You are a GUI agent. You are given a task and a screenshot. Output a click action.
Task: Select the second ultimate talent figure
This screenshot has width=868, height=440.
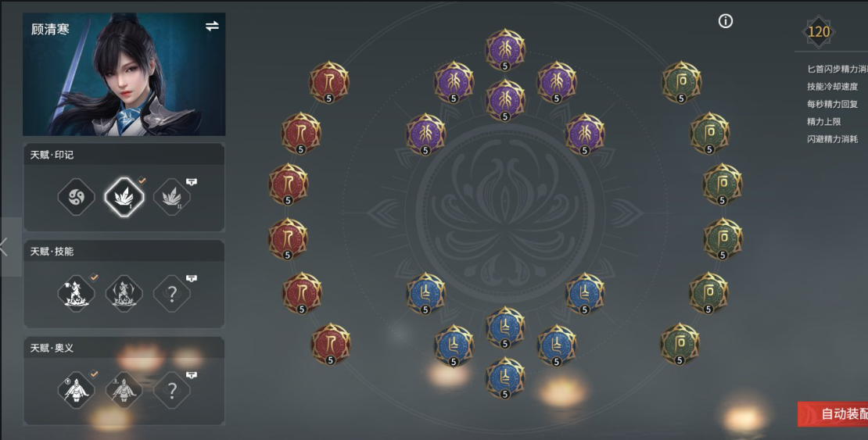[x=124, y=390]
